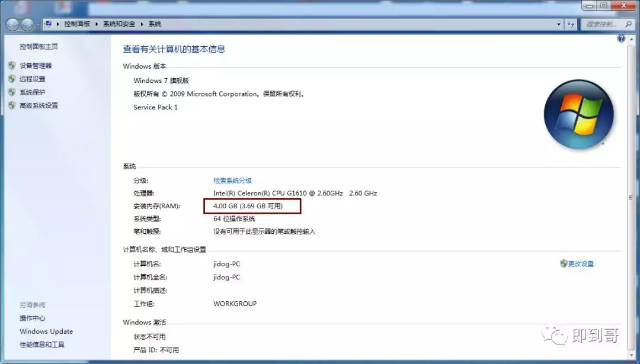Open the address bar history dropdown
Image resolution: width=640 pixels, height=364 pixels.
point(559,24)
